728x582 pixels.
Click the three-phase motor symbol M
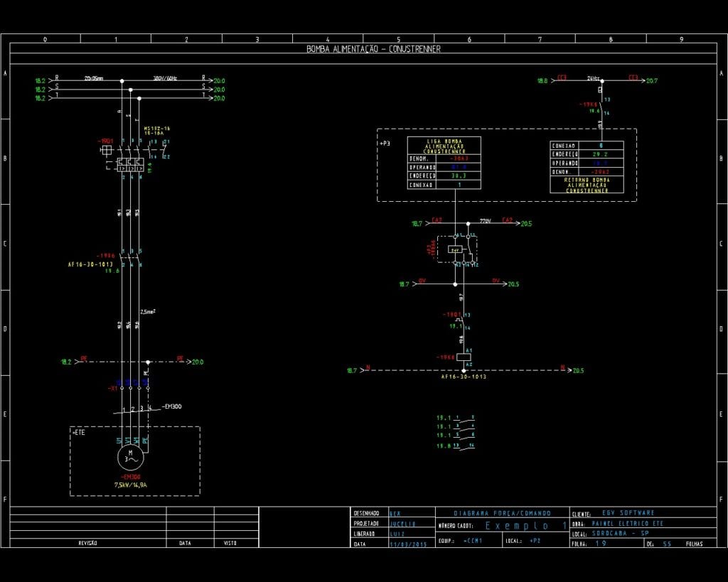point(130,458)
